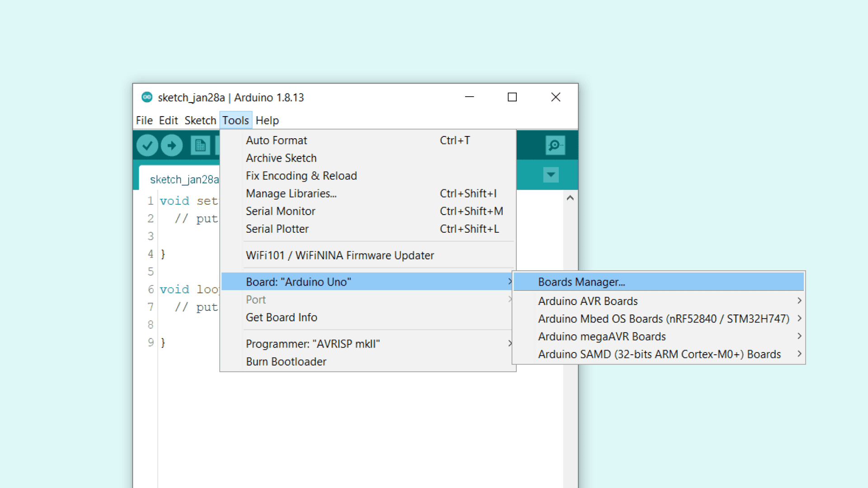
Task: Click the Verify checkmark toolbar icon
Action: pos(147,145)
